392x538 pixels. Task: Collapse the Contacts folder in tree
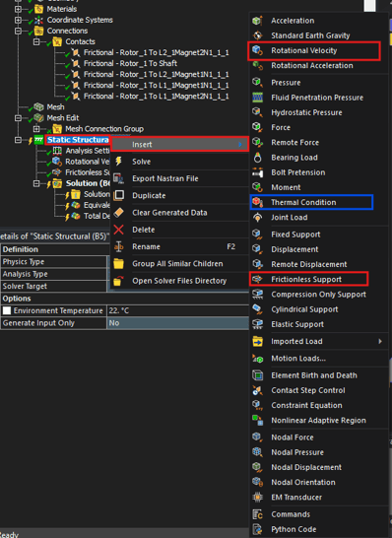[x=36, y=41]
